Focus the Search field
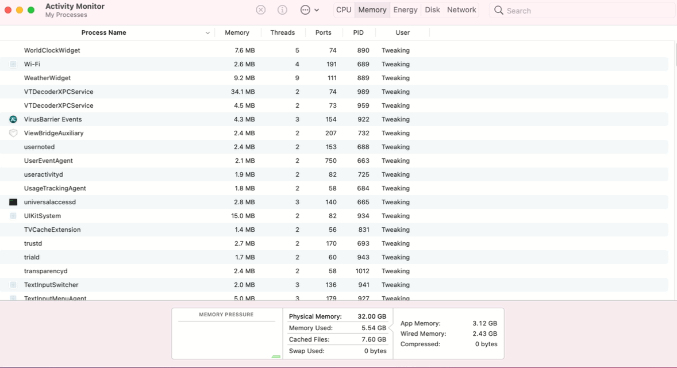The image size is (677, 368). pos(582,10)
